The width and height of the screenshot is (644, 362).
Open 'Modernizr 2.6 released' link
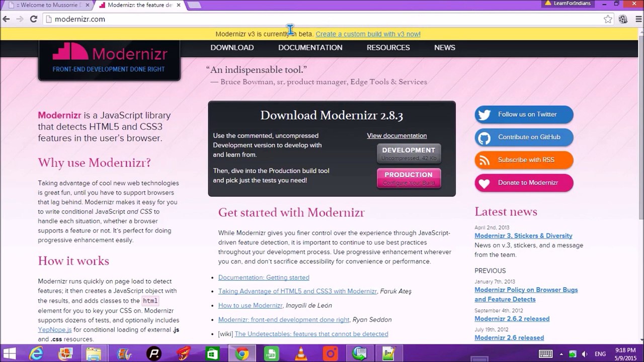click(509, 338)
